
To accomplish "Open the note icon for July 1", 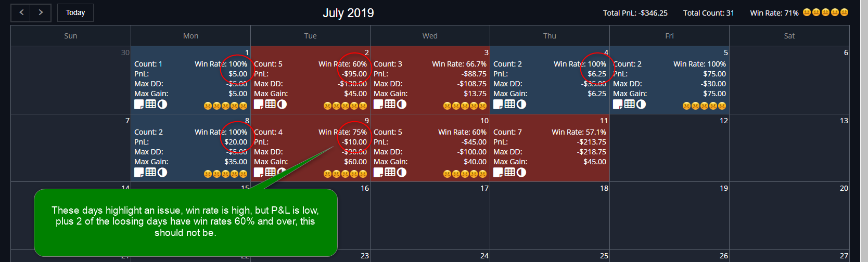I will pos(139,104).
